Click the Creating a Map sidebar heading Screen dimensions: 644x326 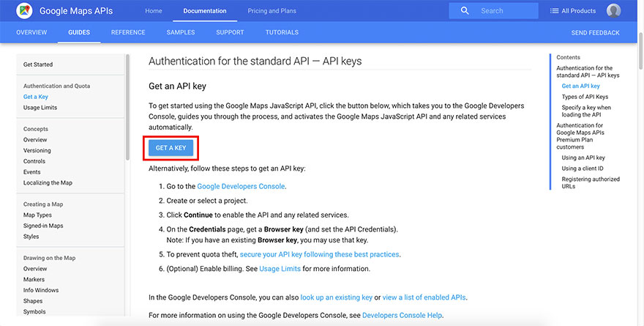(x=43, y=204)
